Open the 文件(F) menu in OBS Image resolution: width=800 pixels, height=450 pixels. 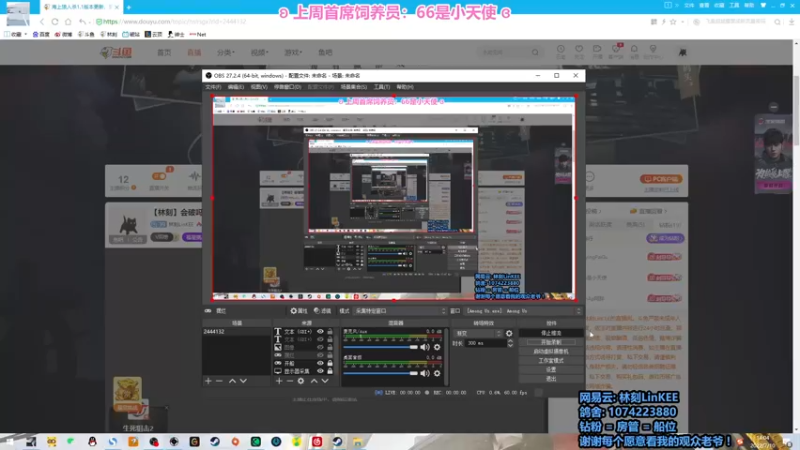(x=213, y=87)
